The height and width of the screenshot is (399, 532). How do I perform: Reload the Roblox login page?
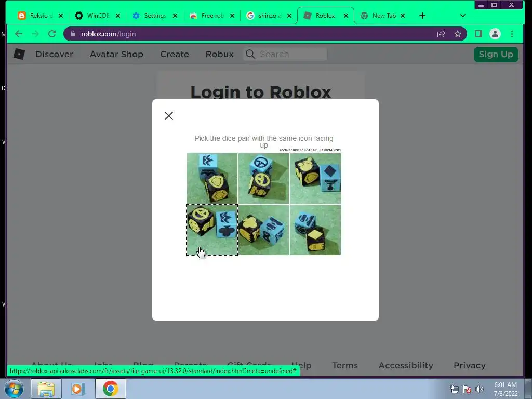click(52, 34)
